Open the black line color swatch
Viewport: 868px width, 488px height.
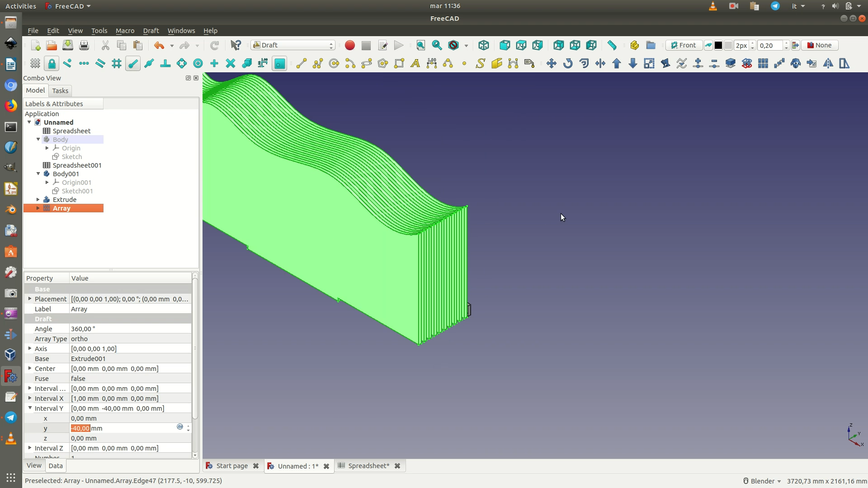click(x=718, y=45)
